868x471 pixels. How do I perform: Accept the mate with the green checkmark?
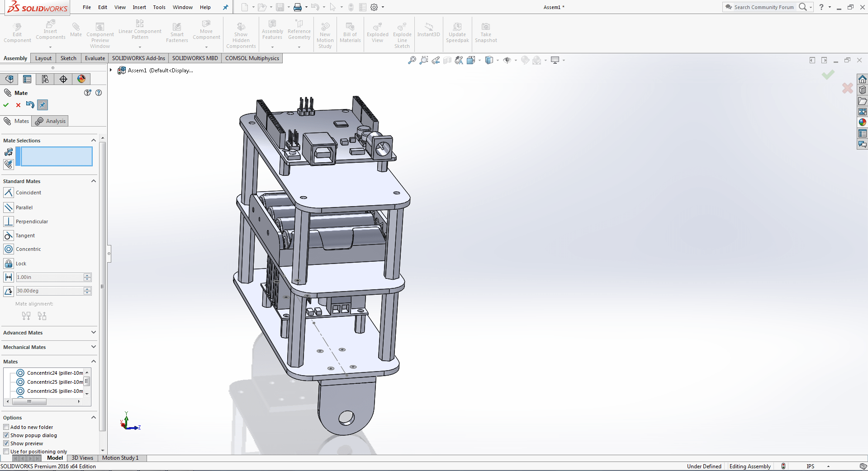(x=6, y=105)
